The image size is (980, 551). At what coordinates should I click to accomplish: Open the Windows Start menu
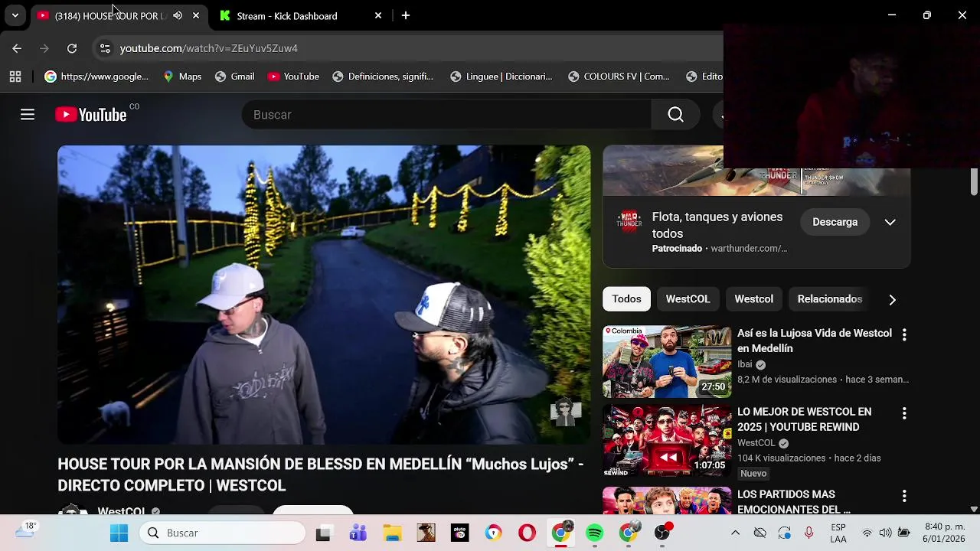[119, 533]
